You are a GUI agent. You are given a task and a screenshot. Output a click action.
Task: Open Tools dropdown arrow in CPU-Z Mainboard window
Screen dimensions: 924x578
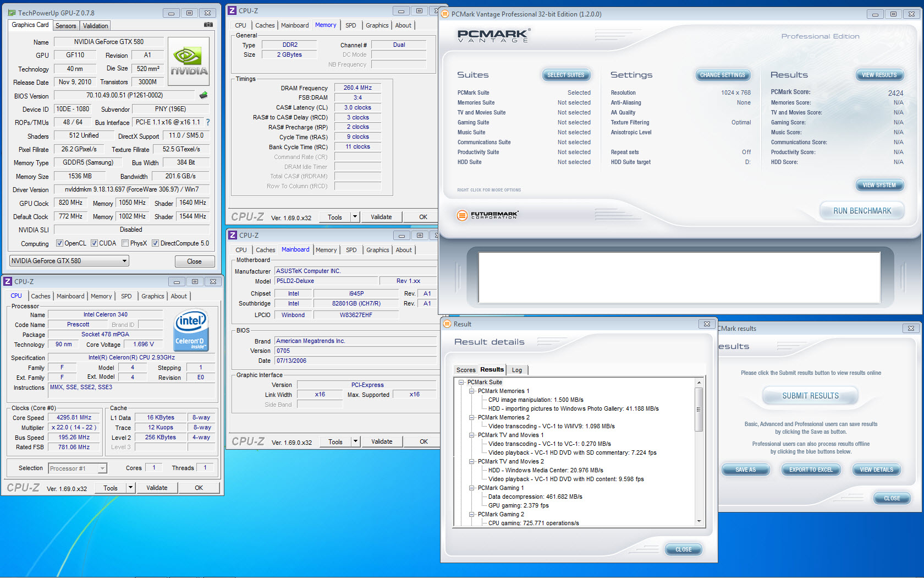click(x=355, y=441)
